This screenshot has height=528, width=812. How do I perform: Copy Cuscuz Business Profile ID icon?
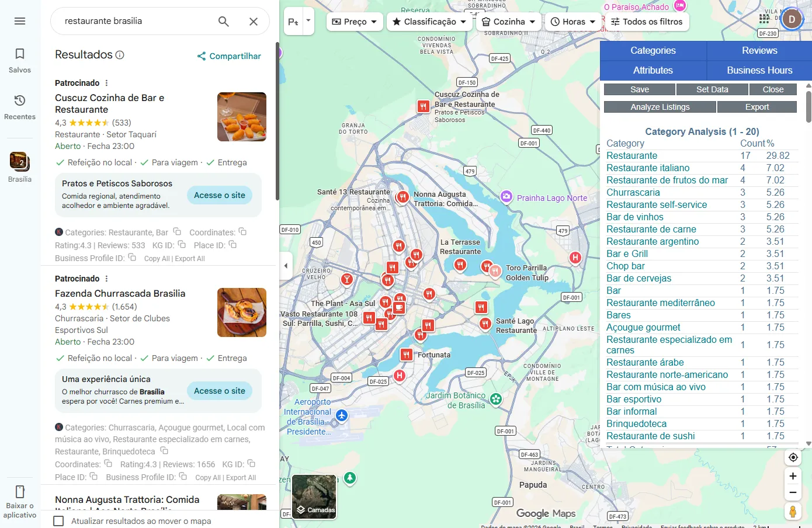[x=132, y=258]
